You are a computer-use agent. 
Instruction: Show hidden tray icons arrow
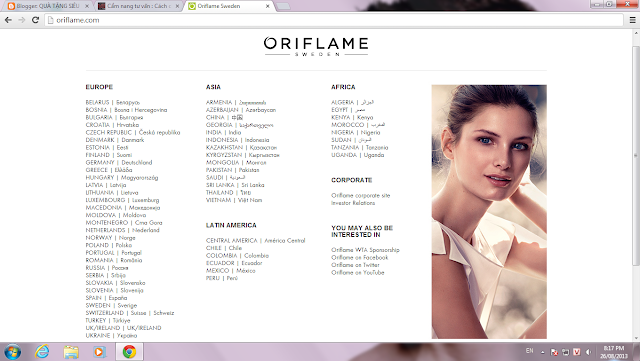point(542,352)
